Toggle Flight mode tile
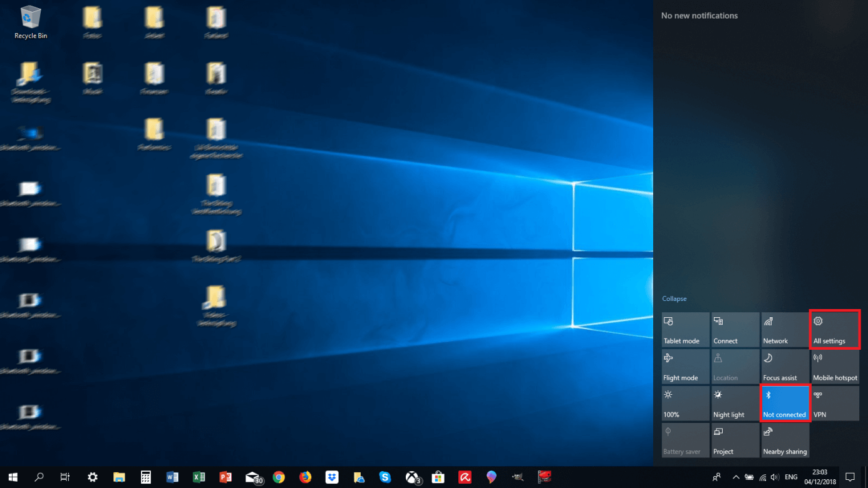Screen dimensions: 868x488 pos(686,367)
